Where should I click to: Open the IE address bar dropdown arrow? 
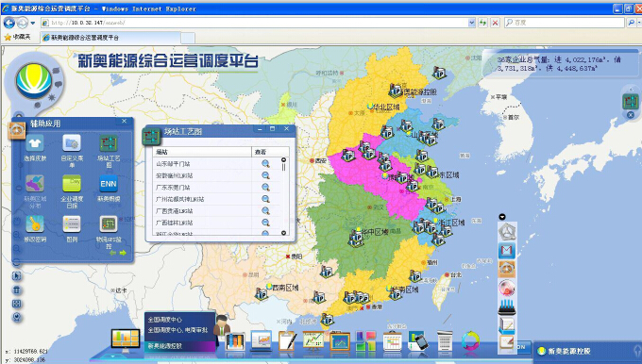pos(472,23)
